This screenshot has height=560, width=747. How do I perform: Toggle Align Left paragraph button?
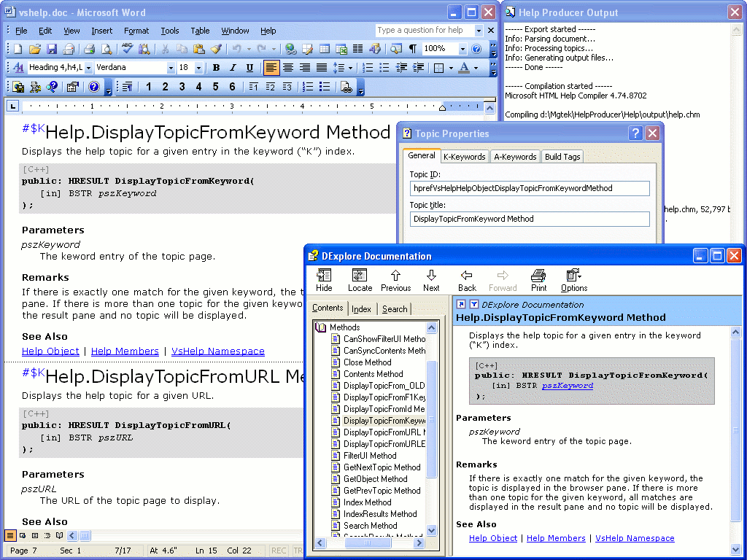click(271, 68)
